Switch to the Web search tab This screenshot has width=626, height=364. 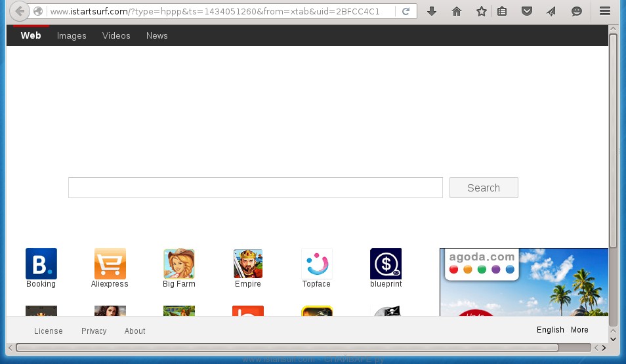pyautogui.click(x=31, y=35)
